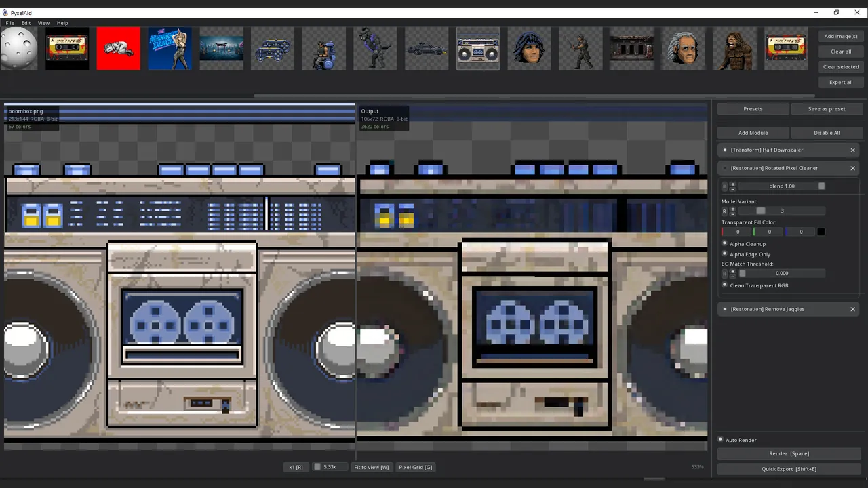Toggle Pixel Grid [G] button
The height and width of the screenshot is (488, 868).
pos(415,467)
